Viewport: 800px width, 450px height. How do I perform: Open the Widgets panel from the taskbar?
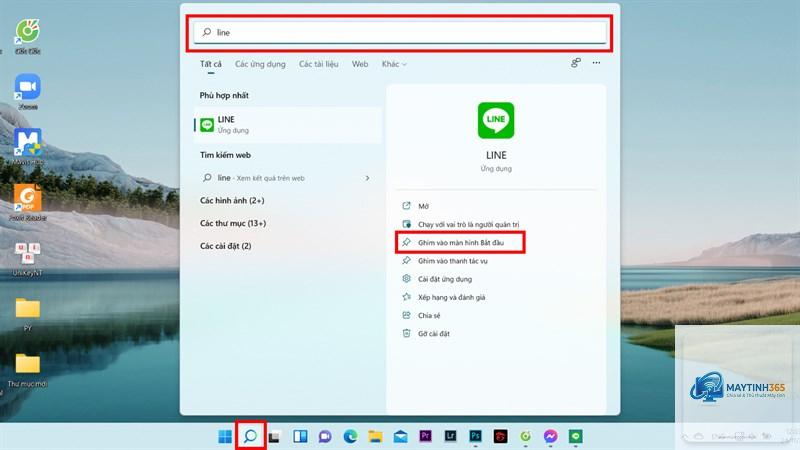[300, 436]
